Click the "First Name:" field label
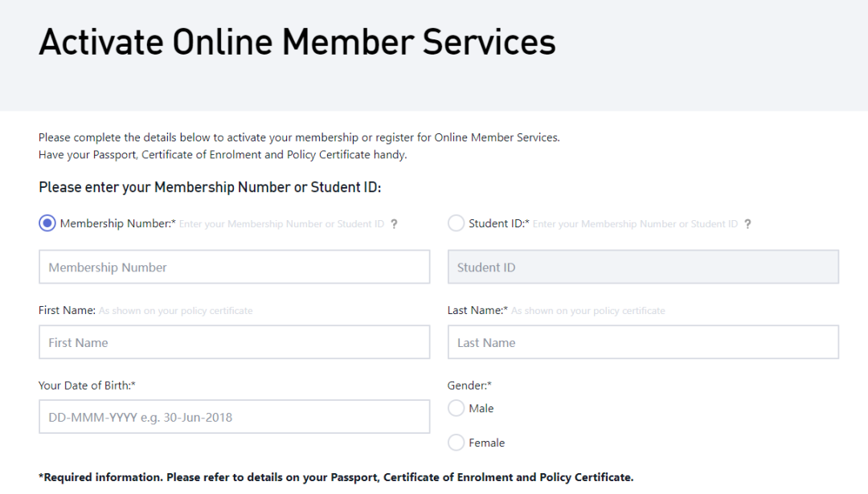868x494 pixels. tap(67, 310)
